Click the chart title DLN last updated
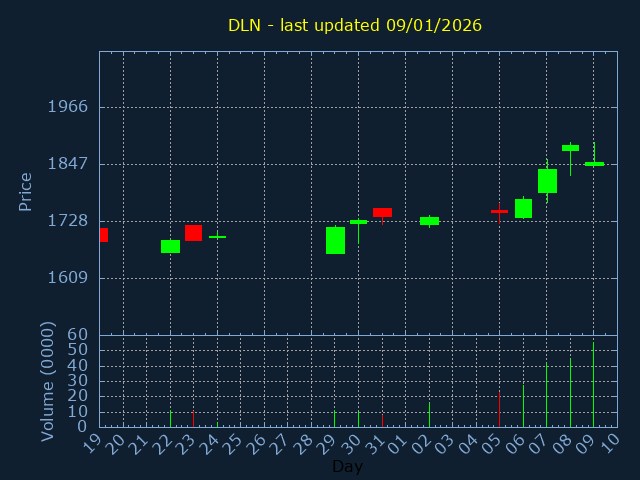This screenshot has height=480, width=640. (354, 25)
